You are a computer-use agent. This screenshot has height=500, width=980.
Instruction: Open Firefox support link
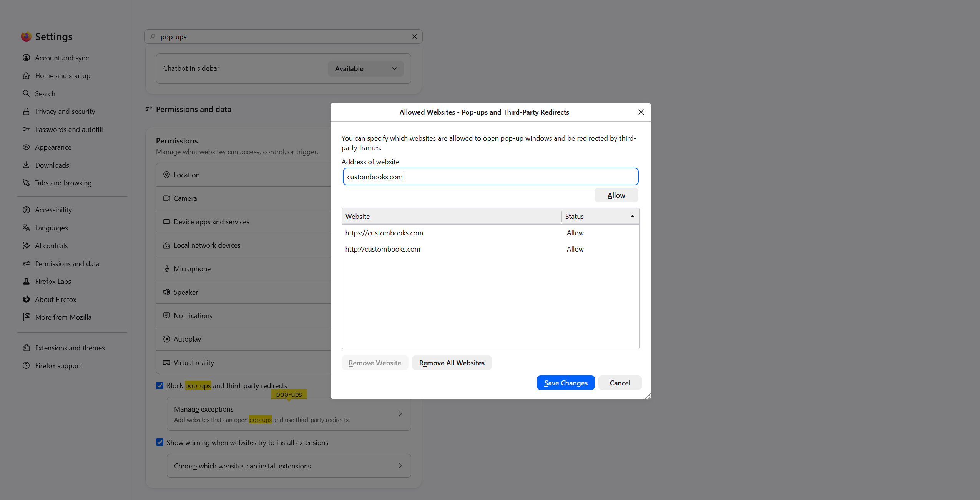click(x=58, y=366)
